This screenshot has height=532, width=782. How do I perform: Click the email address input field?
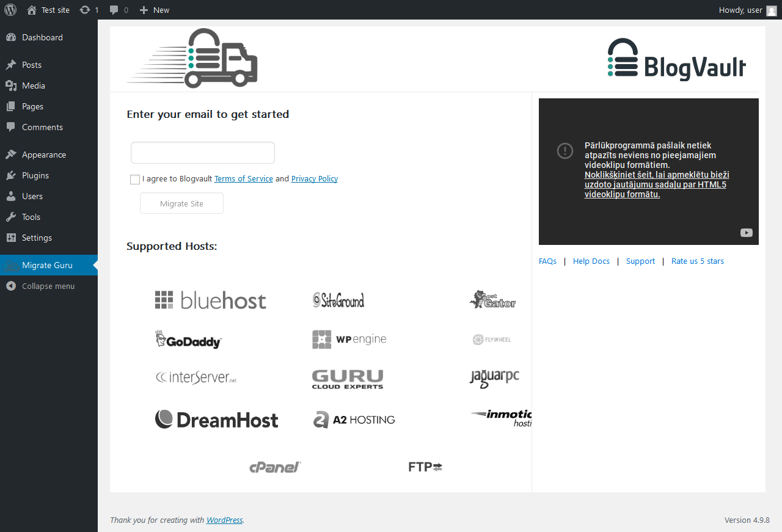pos(203,153)
